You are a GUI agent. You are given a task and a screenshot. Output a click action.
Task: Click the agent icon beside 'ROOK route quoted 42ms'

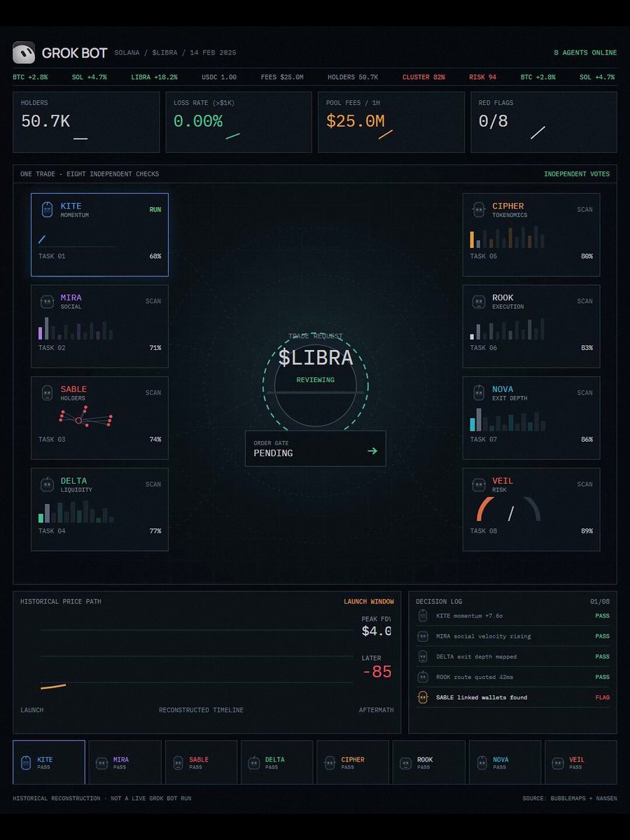coord(423,677)
